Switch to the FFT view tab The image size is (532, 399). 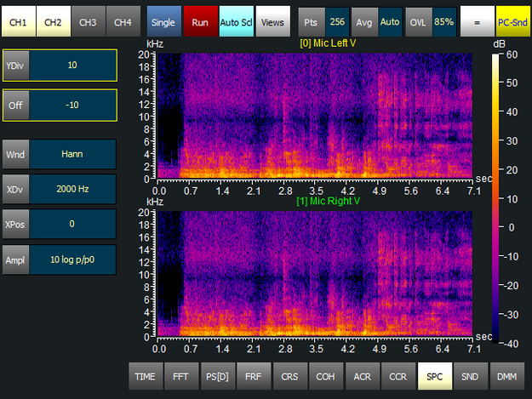(181, 375)
